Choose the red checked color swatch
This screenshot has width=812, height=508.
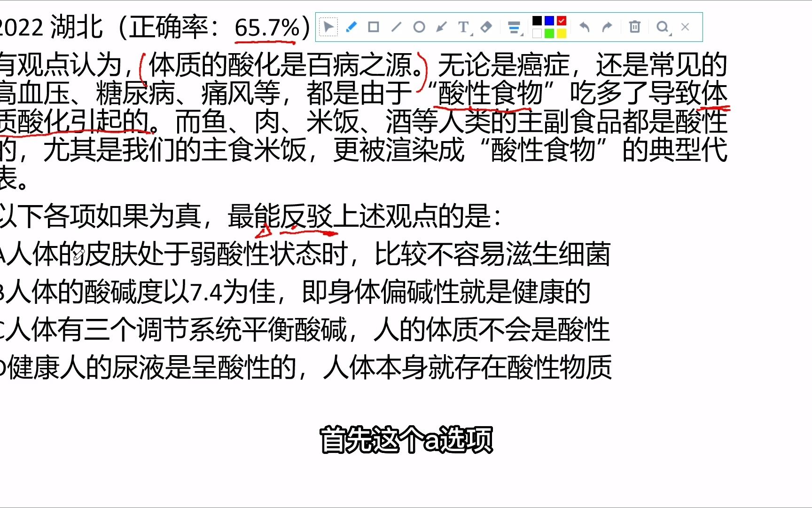click(562, 21)
